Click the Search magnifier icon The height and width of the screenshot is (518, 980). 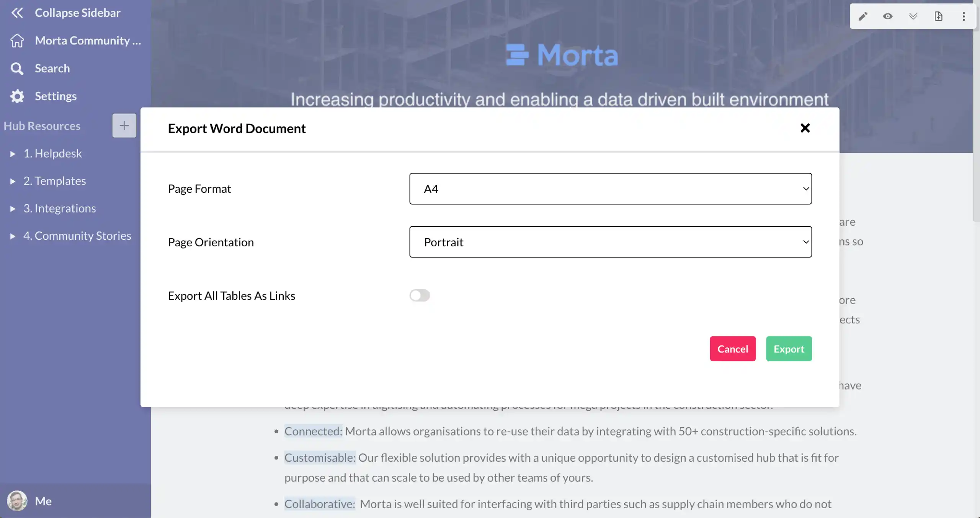pyautogui.click(x=17, y=69)
